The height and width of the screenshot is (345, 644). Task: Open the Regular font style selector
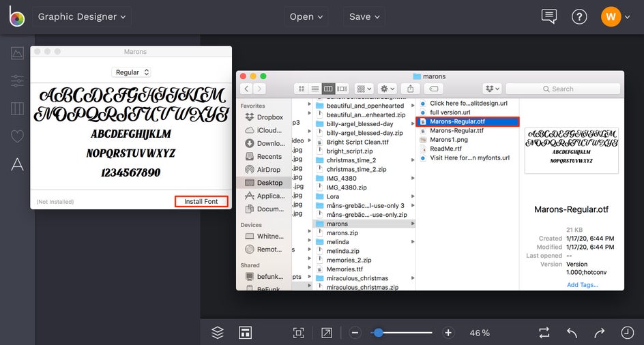[131, 72]
